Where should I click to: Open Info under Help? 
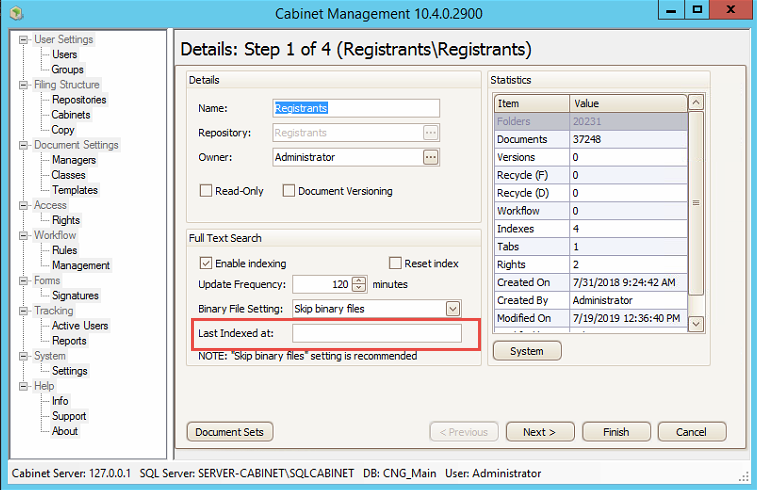pyautogui.click(x=60, y=401)
